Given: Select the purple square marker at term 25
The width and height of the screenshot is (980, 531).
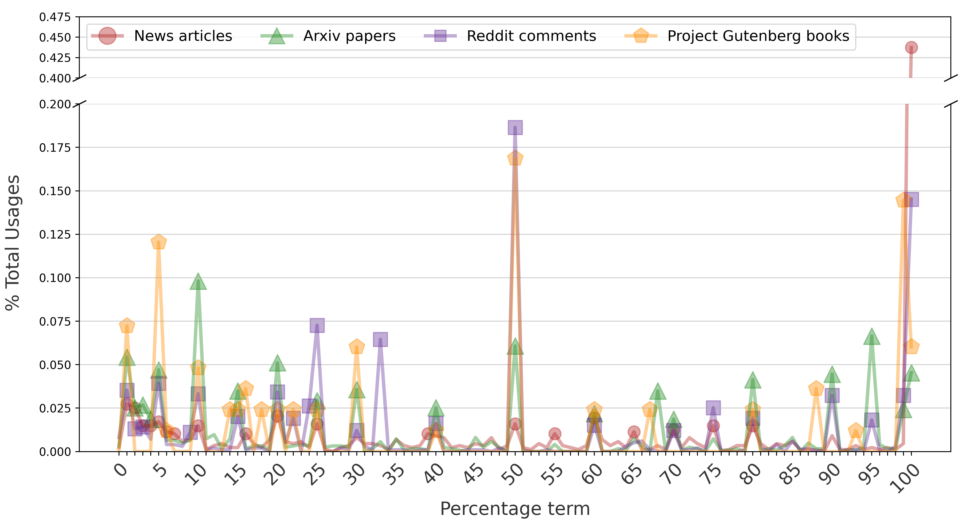Looking at the screenshot, I should [x=317, y=325].
